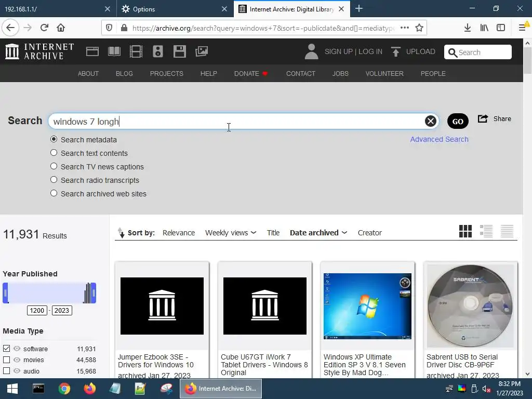Switch to tile grid view
Viewport: 532px width, 399px height.
465,231
